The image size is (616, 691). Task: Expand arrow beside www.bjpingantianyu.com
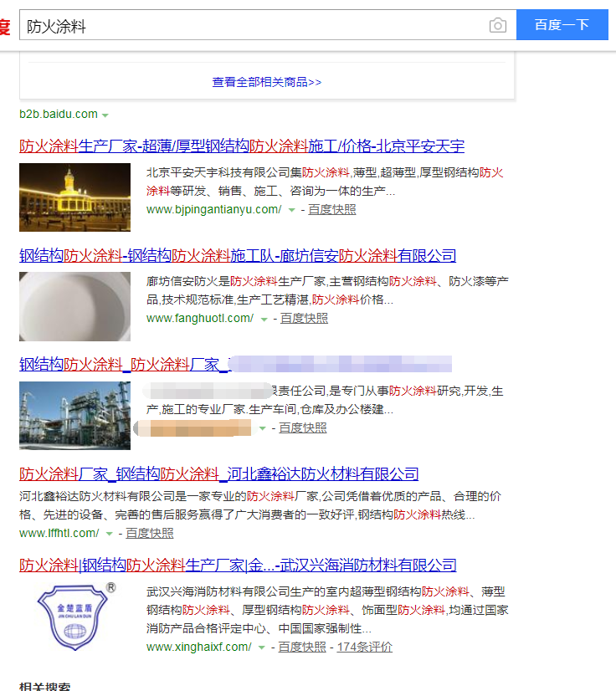click(x=291, y=210)
